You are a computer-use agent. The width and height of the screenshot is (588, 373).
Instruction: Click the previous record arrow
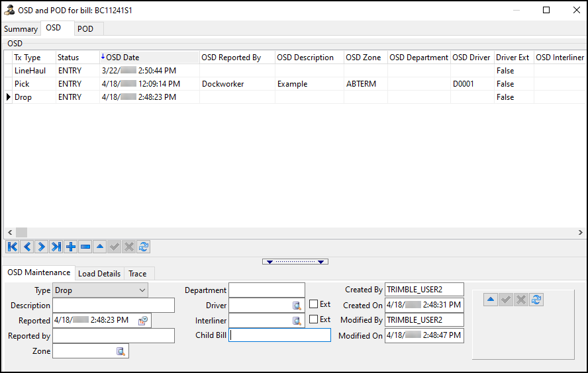pyautogui.click(x=26, y=247)
